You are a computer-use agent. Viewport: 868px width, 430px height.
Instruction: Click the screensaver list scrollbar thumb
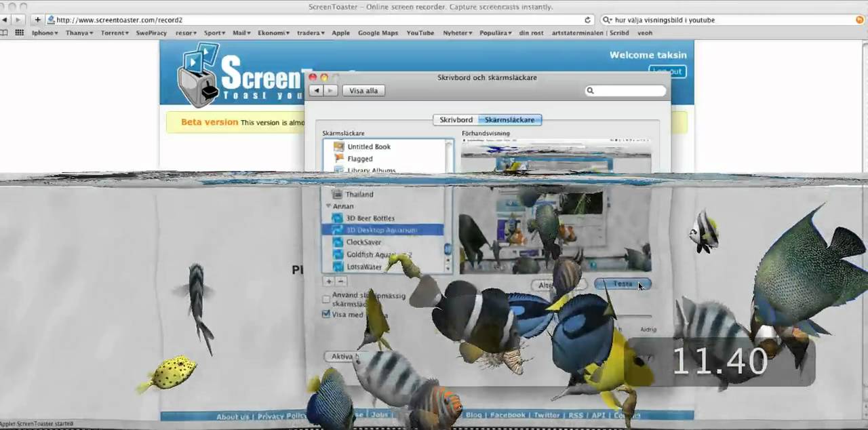pos(448,250)
